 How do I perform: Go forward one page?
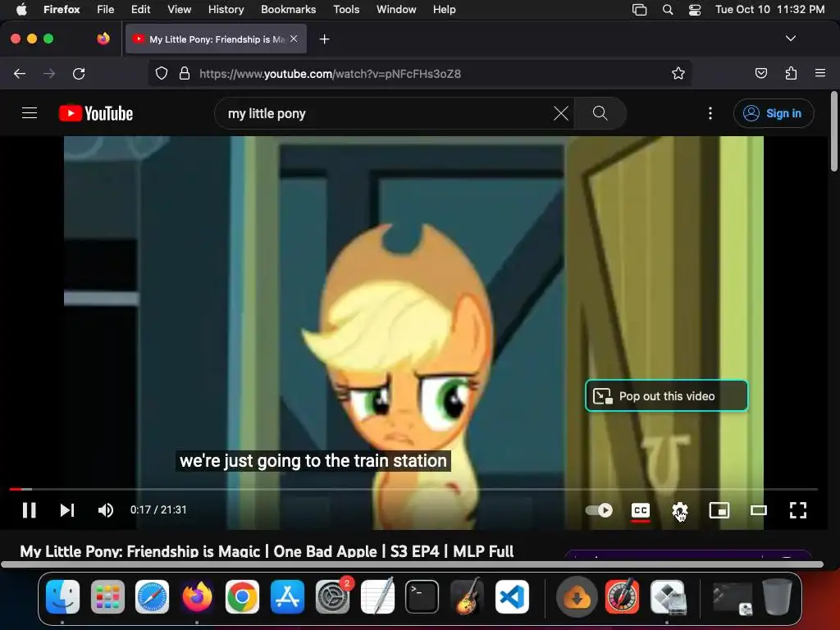click(49, 73)
